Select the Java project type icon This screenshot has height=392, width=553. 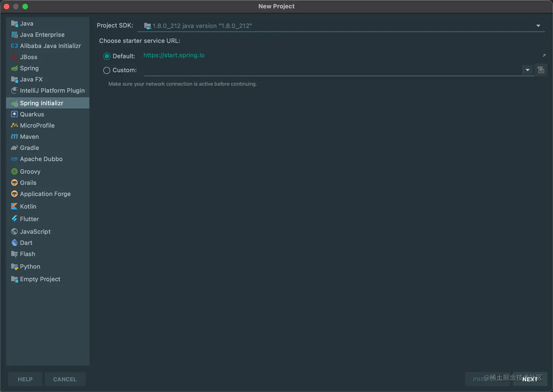click(15, 23)
